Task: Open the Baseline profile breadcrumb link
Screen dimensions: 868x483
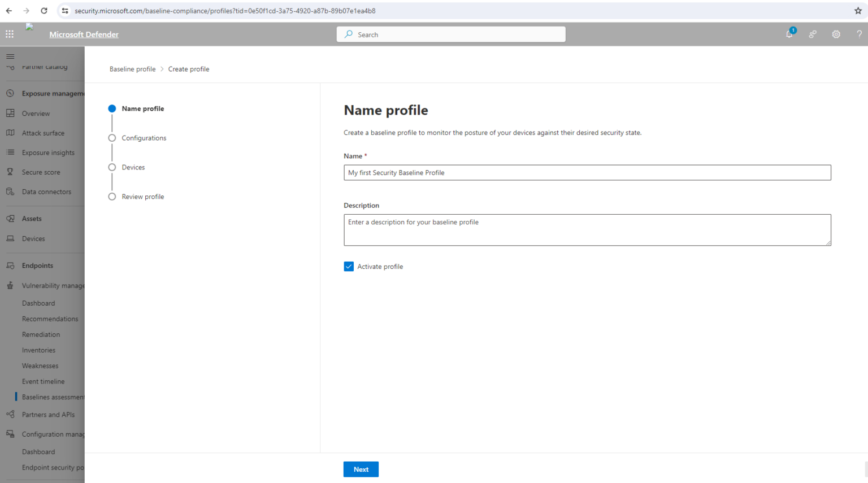Action: coord(132,68)
